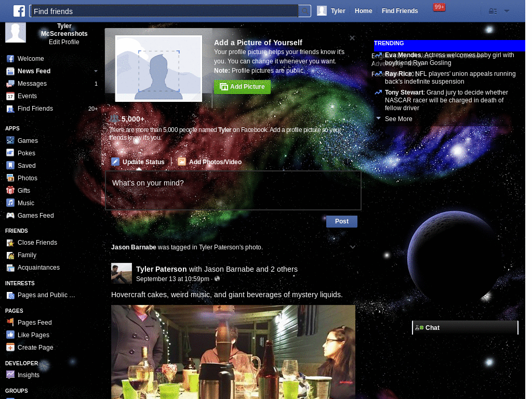The height and width of the screenshot is (399, 532).
Task: Click the privacy shortcuts lock icon
Action: [493, 11]
